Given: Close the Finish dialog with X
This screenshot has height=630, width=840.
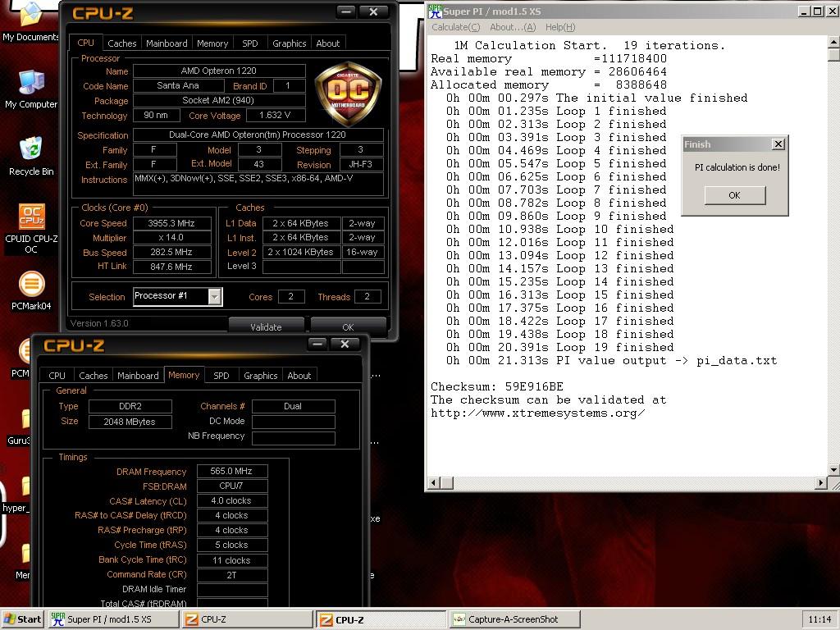Looking at the screenshot, I should [778, 144].
